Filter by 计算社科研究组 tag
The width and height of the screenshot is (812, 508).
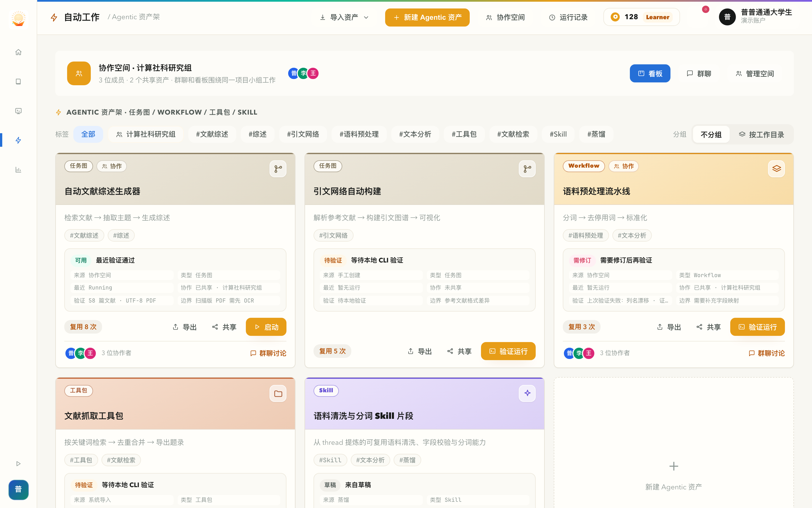tap(145, 134)
